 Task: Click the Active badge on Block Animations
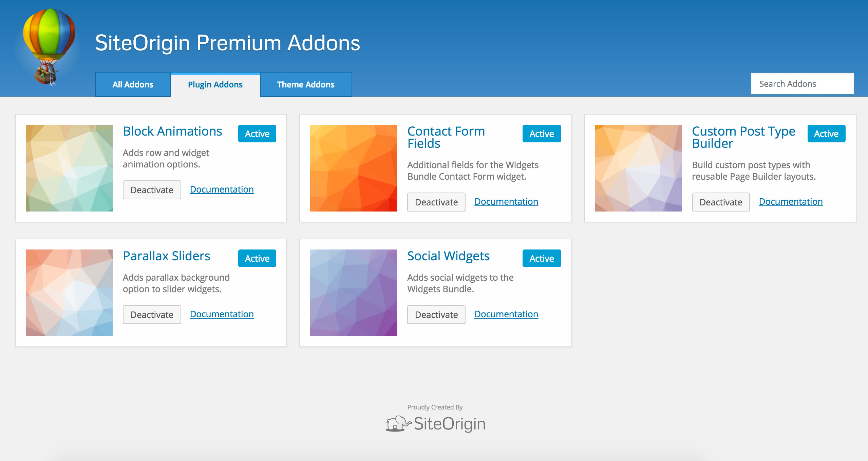pos(257,134)
